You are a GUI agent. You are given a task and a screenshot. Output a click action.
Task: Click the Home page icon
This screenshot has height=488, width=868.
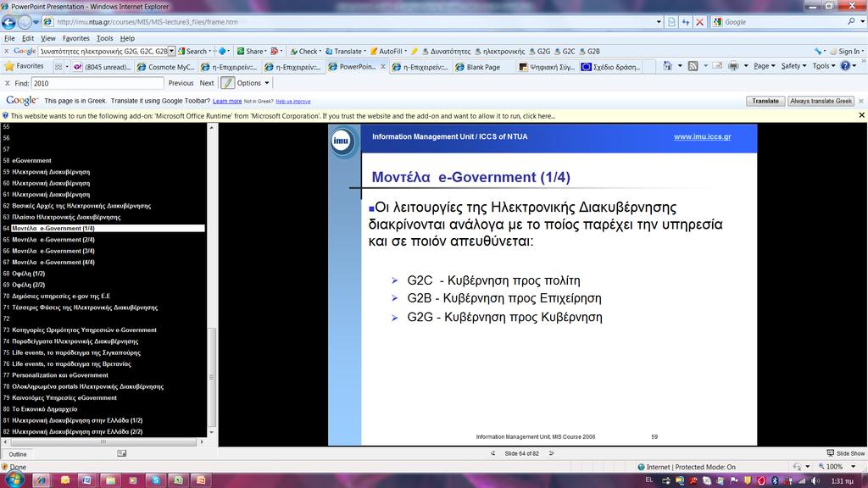[x=668, y=66]
